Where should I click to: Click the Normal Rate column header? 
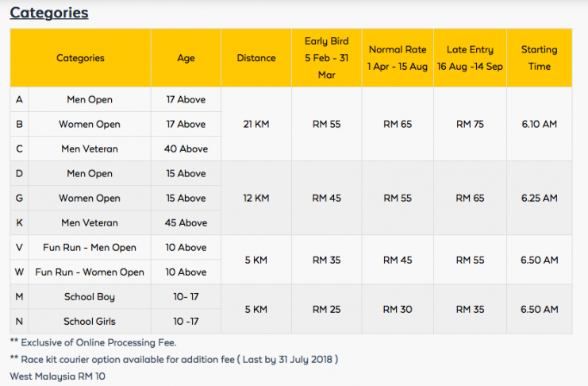point(398,58)
